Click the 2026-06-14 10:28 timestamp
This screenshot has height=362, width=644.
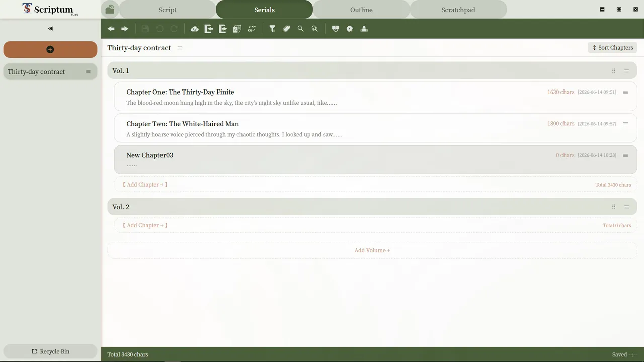(597, 155)
